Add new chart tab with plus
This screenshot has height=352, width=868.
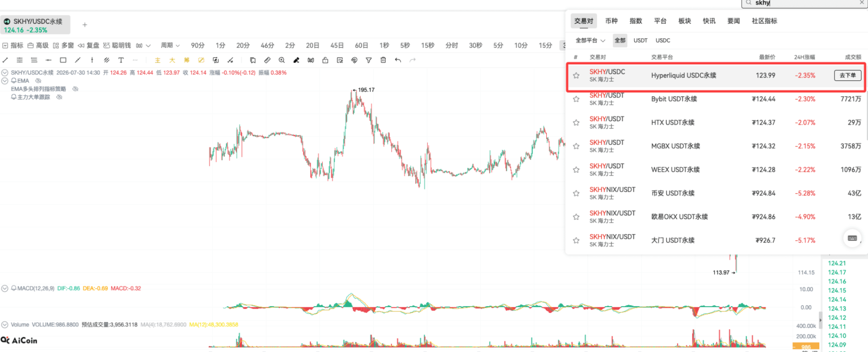coord(85,25)
